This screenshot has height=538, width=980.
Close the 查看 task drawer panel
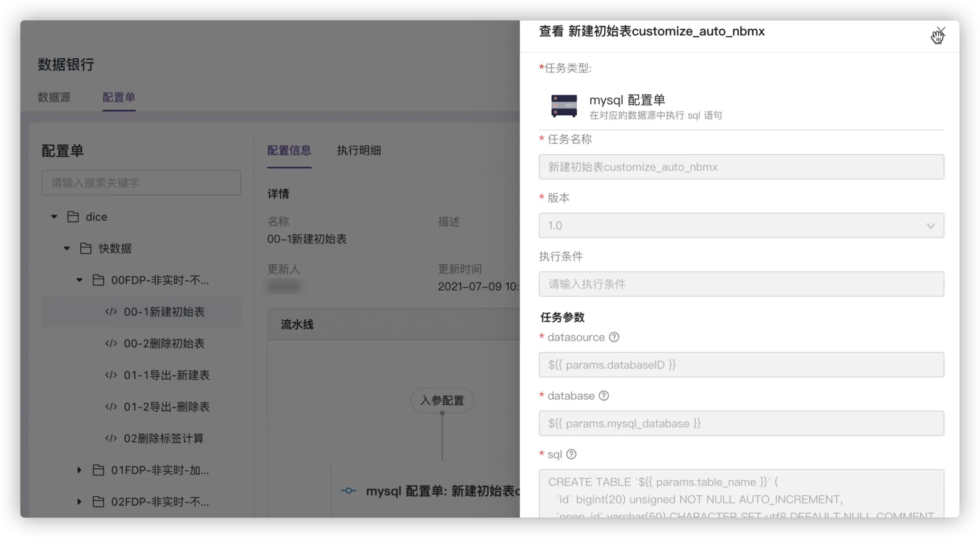click(940, 31)
